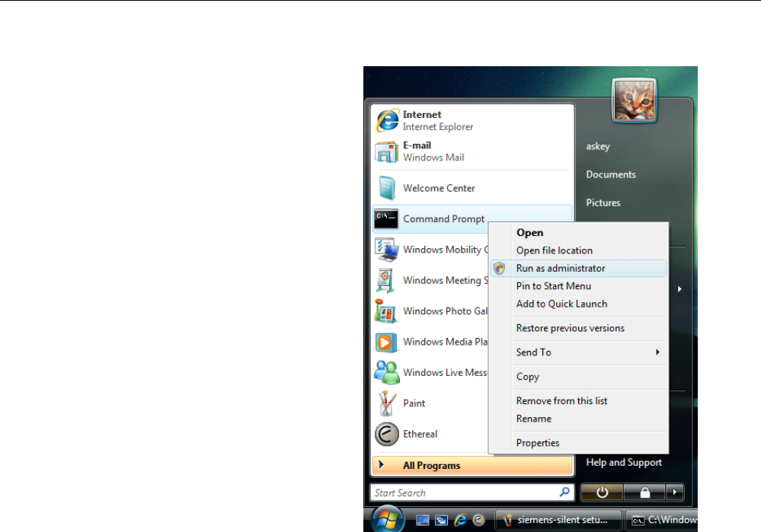Click the UAC shield icon beside Run as administrator
This screenshot has height=532, width=761.
pos(500,268)
